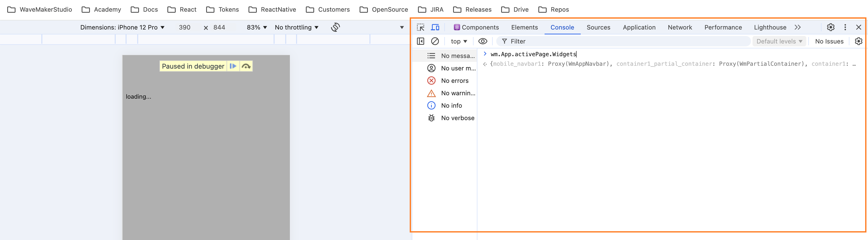Open the Default levels dropdown

click(779, 41)
